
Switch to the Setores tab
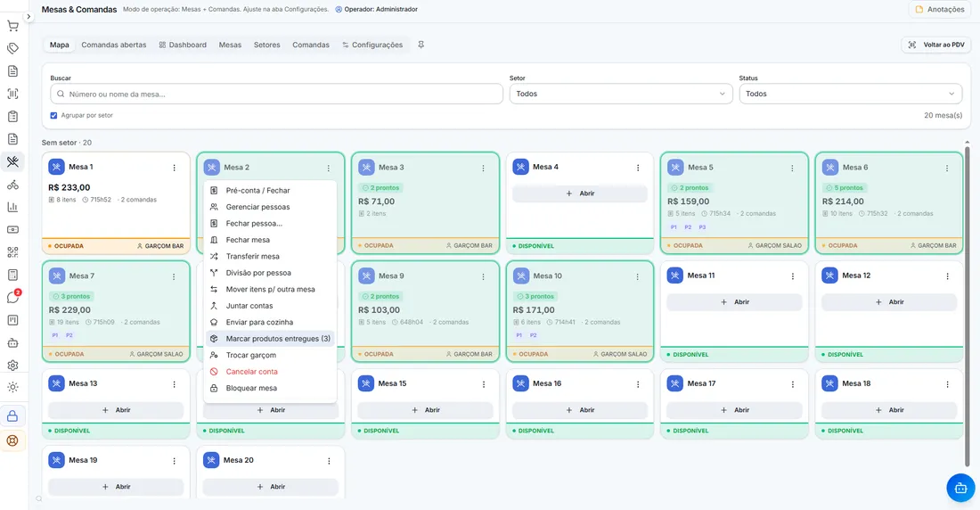click(267, 45)
